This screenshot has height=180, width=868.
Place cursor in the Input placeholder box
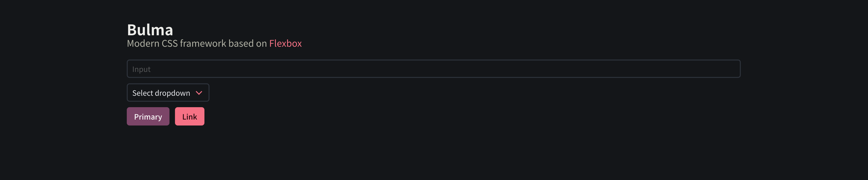point(433,68)
